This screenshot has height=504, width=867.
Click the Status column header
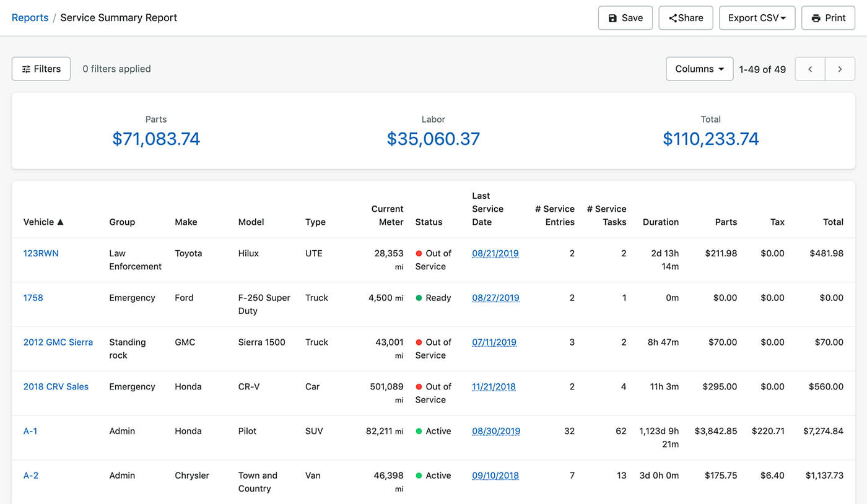coord(429,222)
